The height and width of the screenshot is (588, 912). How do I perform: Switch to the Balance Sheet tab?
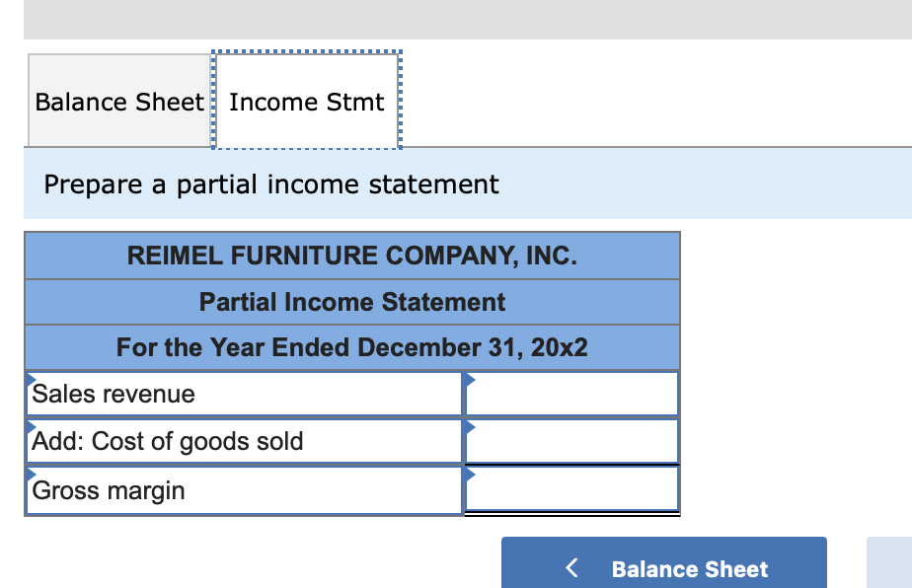coord(118,102)
